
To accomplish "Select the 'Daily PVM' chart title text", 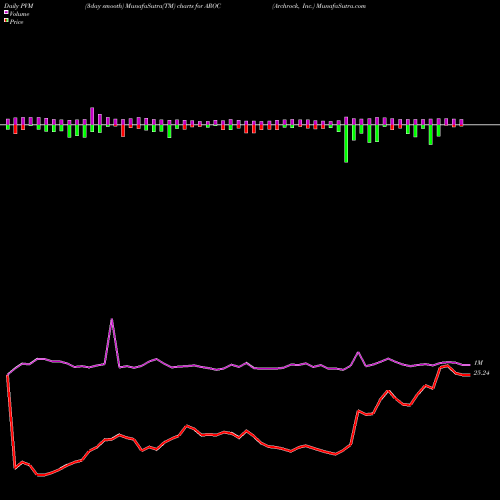I will click(x=19, y=6).
